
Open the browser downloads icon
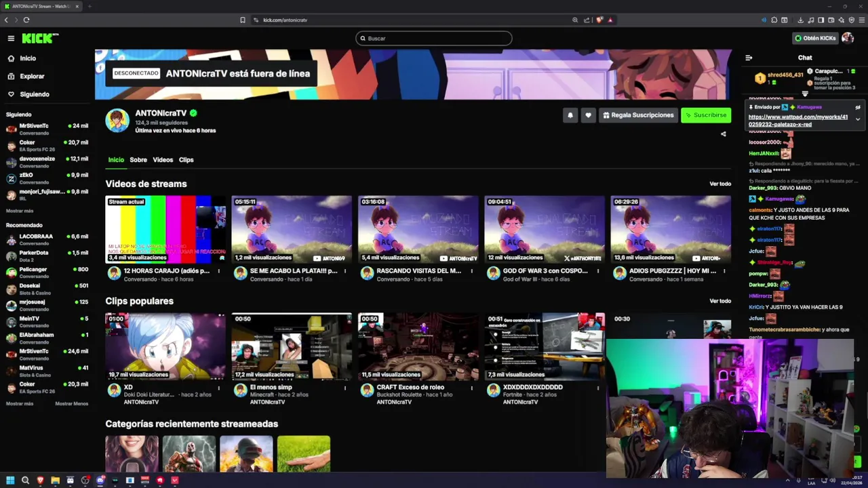[x=801, y=20]
